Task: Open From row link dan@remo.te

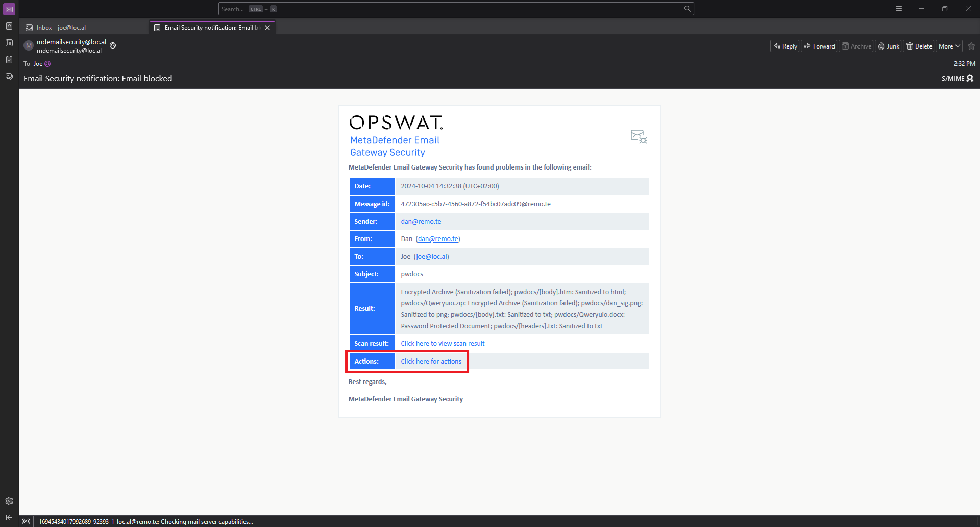Action: click(x=438, y=239)
